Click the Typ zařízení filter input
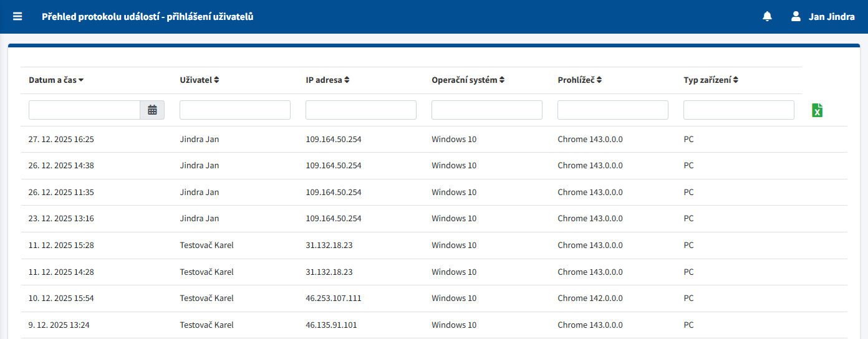 738,110
